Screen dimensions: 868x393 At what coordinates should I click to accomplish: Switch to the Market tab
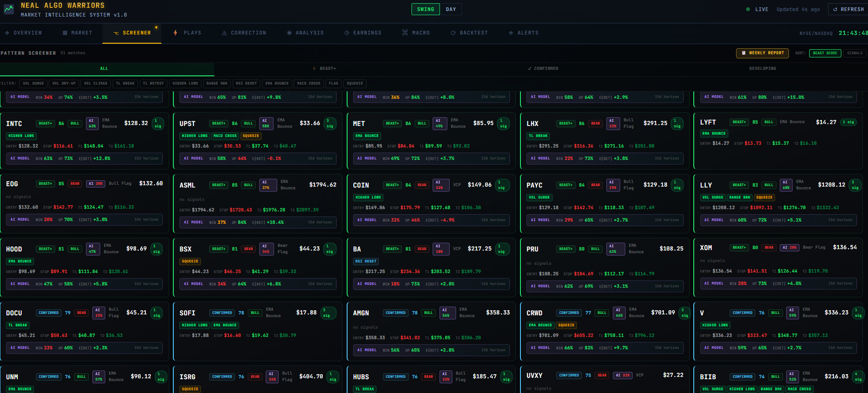(78, 33)
